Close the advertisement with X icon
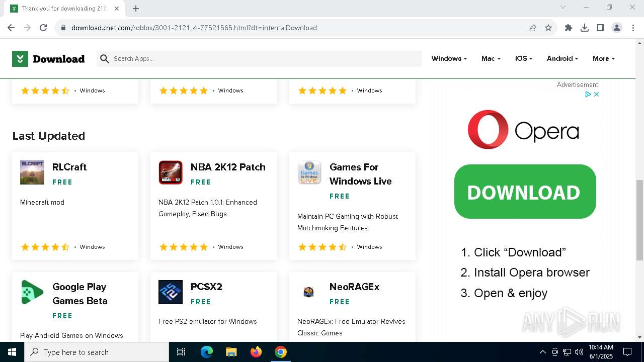 (596, 94)
